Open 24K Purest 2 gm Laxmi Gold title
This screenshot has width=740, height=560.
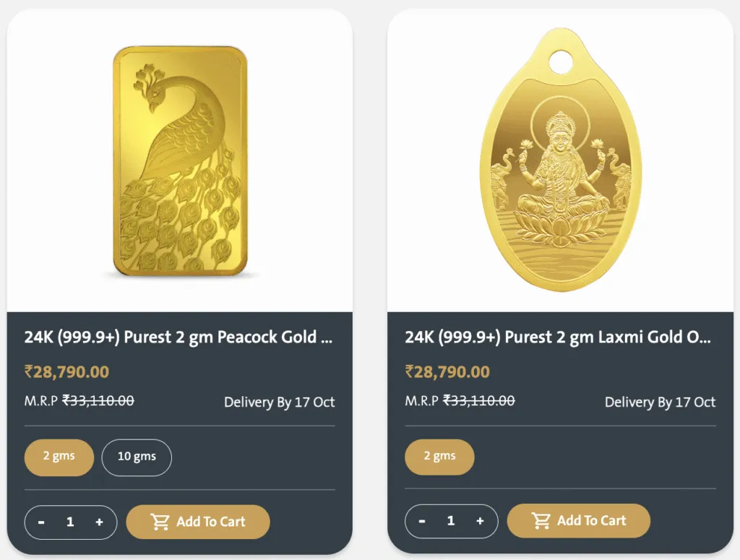coord(558,337)
